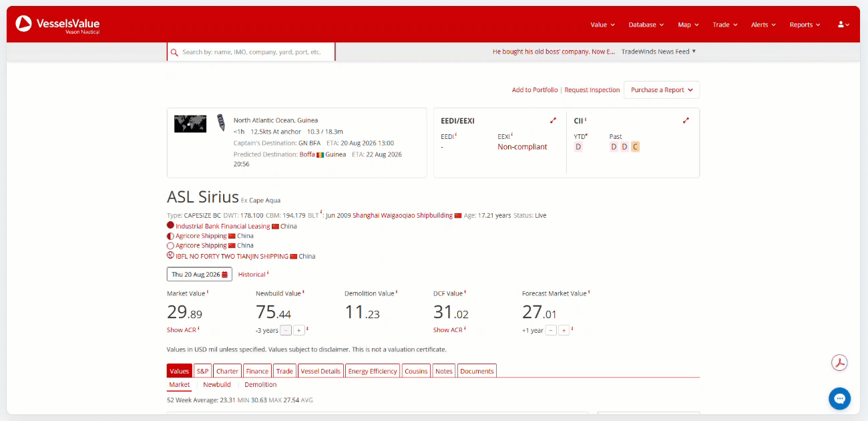Click the info icon beside Historical

(268, 273)
